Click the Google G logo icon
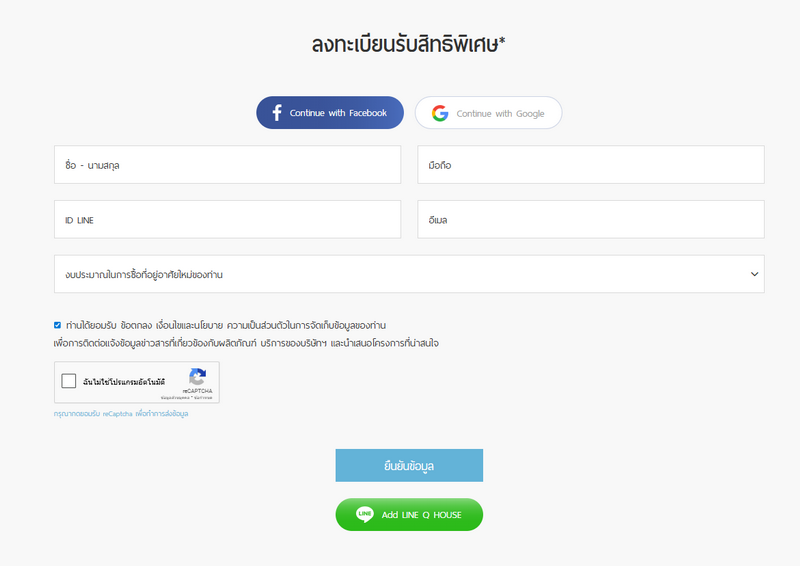Viewport: 800px width, 566px height. [x=440, y=113]
